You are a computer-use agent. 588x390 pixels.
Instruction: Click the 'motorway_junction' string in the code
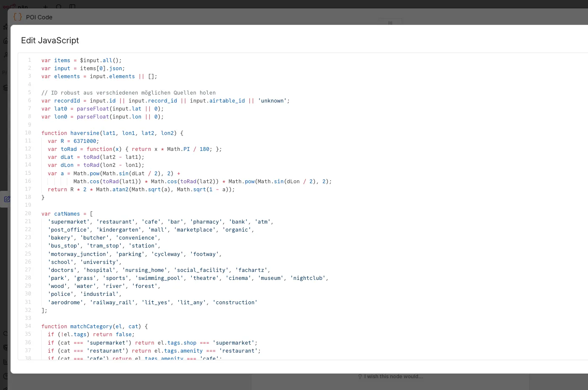(x=79, y=254)
